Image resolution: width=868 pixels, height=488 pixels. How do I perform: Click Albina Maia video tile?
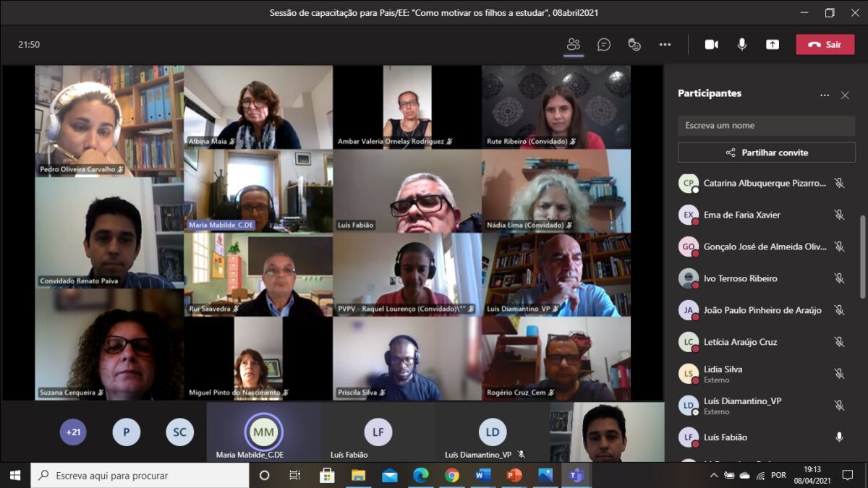coord(258,107)
